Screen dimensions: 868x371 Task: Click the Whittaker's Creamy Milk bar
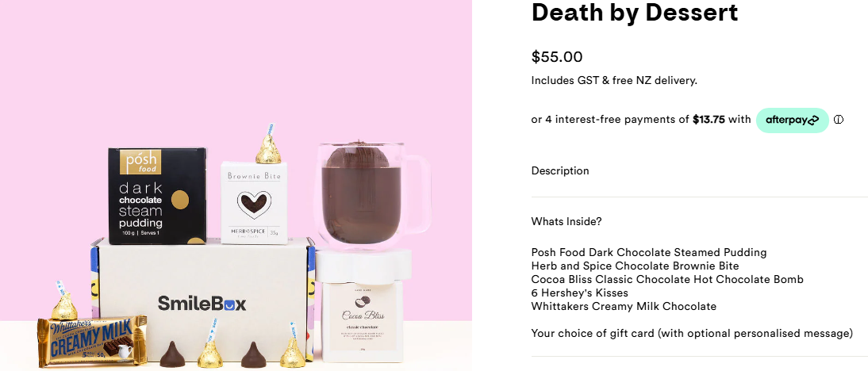click(x=93, y=341)
